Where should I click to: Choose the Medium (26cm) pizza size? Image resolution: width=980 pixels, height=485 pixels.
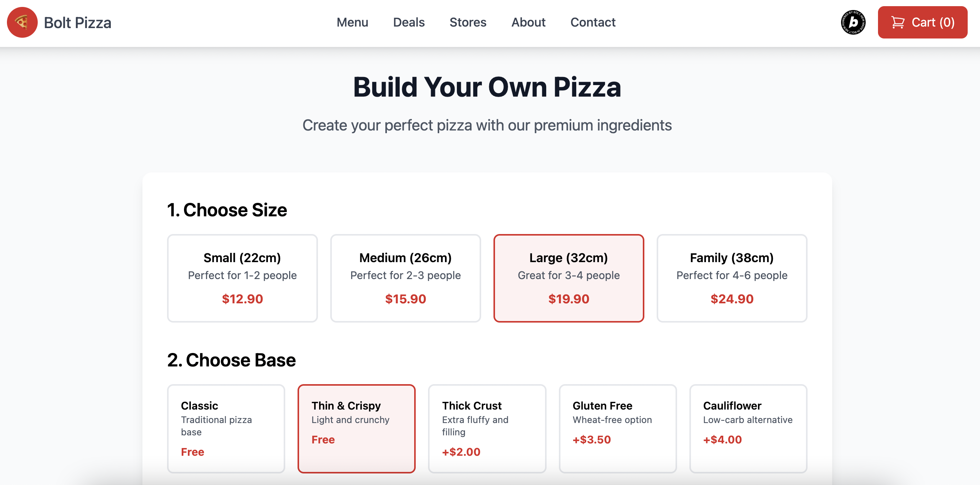tap(405, 278)
